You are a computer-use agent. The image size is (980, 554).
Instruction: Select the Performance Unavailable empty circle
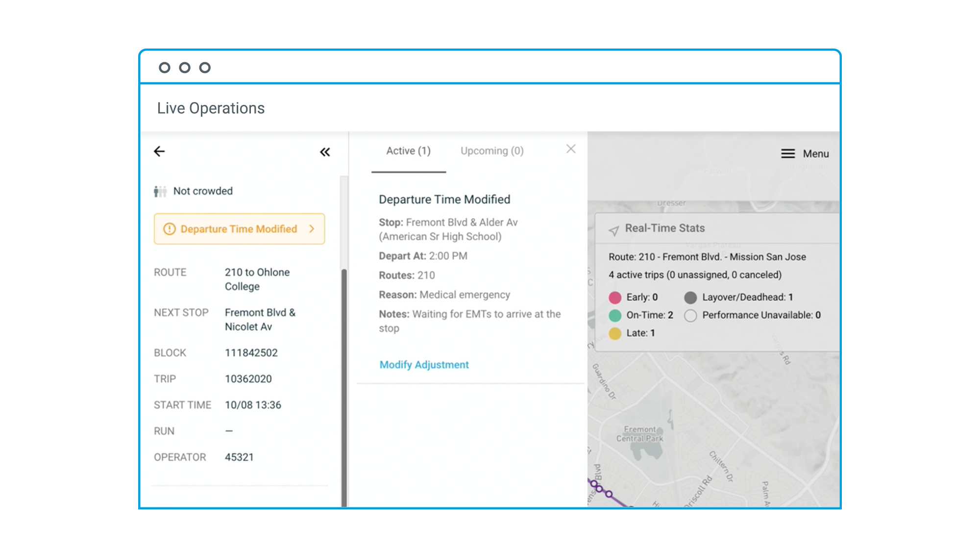690,316
